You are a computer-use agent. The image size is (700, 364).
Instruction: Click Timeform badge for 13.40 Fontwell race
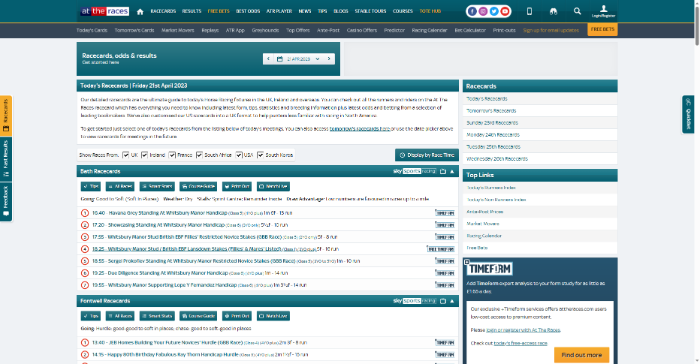click(445, 343)
